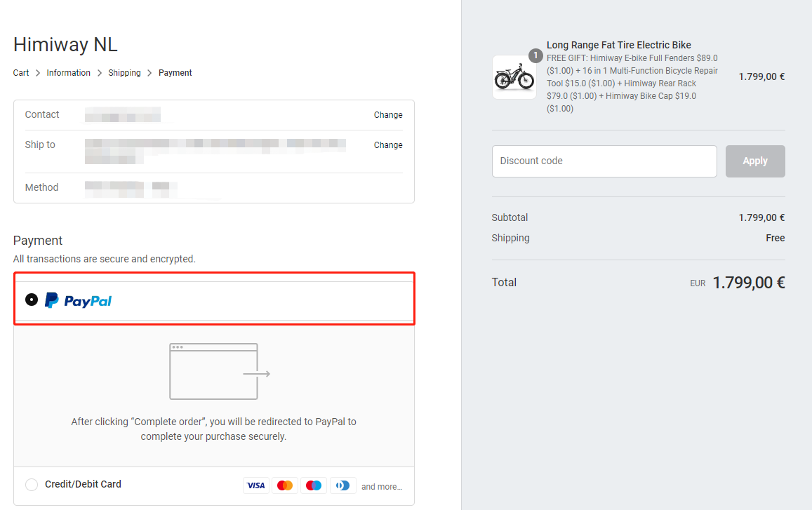This screenshot has width=812, height=510.
Task: Click the Diners Club icon
Action: tap(342, 485)
